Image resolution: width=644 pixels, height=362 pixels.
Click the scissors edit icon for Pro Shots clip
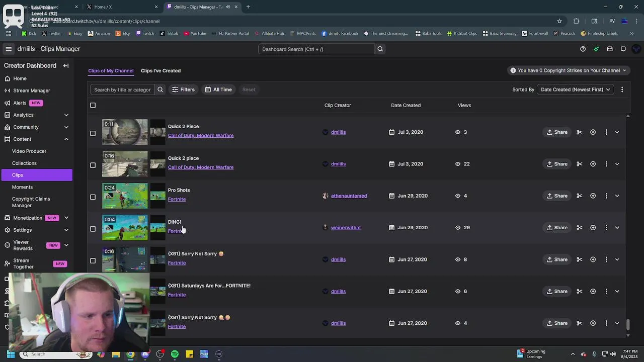point(580,196)
